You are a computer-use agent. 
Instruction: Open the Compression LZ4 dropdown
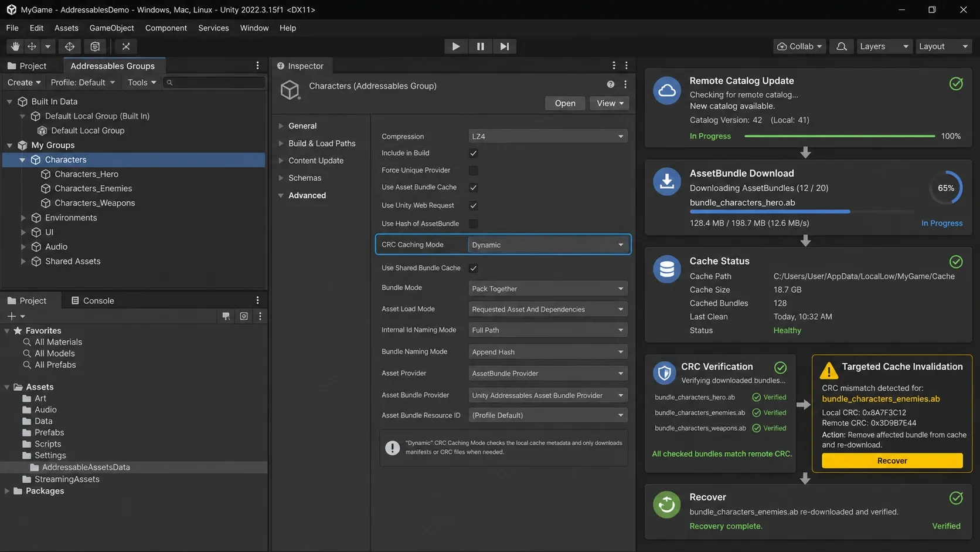click(x=548, y=136)
